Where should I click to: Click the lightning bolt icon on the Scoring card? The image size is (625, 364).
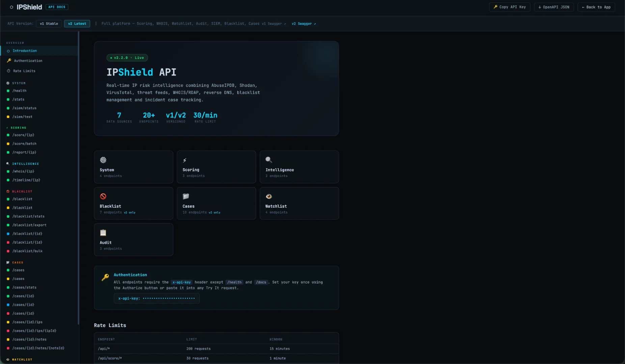pyautogui.click(x=185, y=160)
